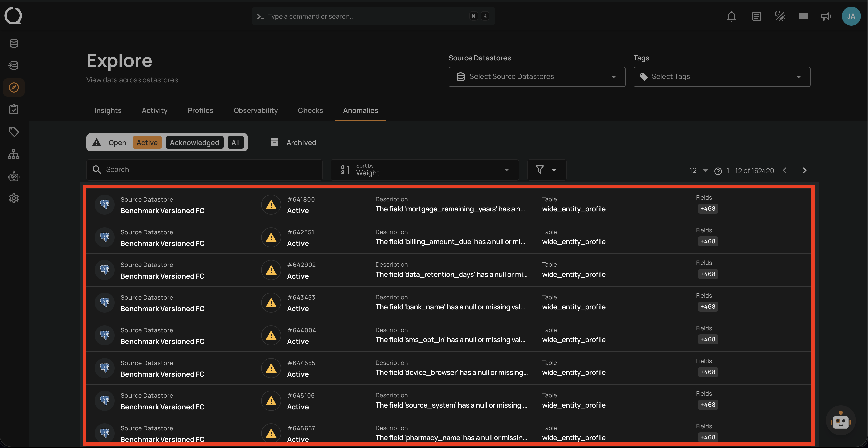Viewport: 868px width, 448px height.
Task: Select the Acknowledged status filter
Action: pos(194,143)
